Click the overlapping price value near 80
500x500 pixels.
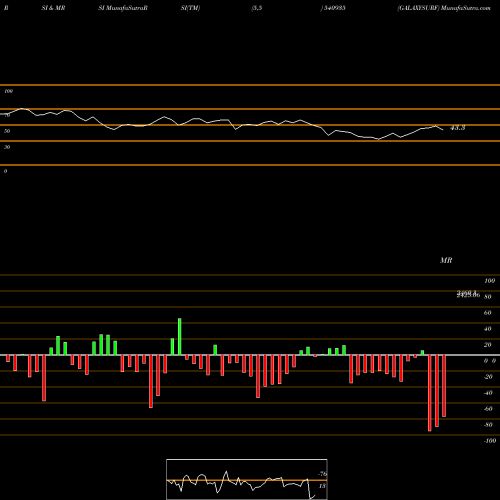point(468,294)
